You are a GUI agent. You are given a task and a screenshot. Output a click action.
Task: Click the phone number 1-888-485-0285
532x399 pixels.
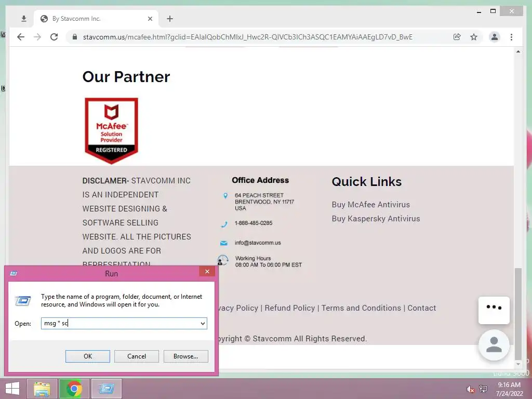pyautogui.click(x=254, y=223)
